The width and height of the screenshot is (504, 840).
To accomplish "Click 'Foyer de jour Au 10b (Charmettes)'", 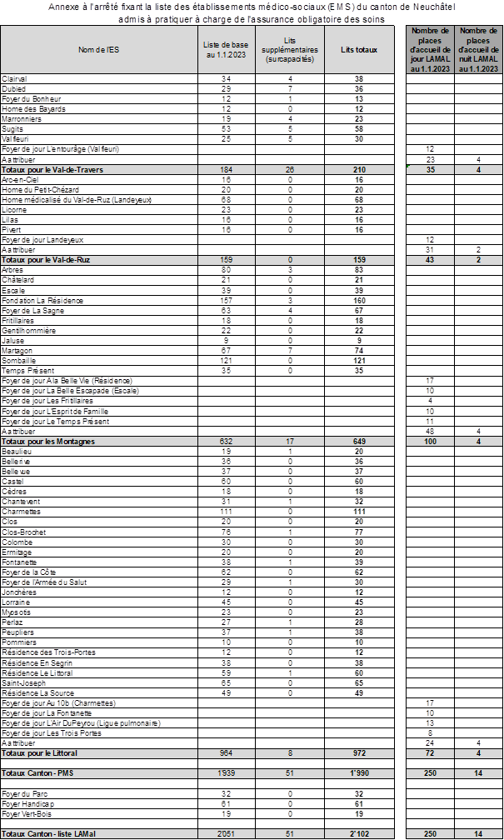I will click(58, 702).
